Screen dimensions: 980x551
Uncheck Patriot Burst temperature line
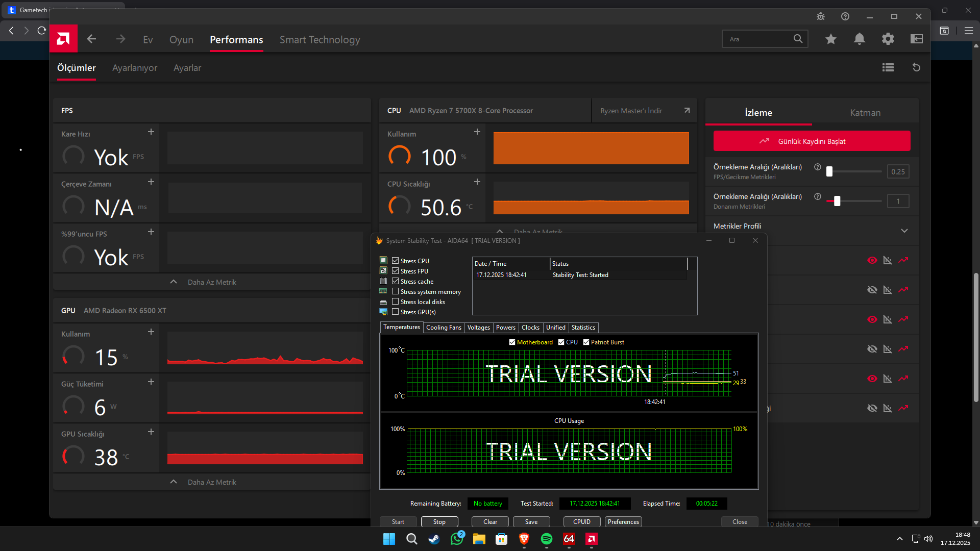click(586, 342)
